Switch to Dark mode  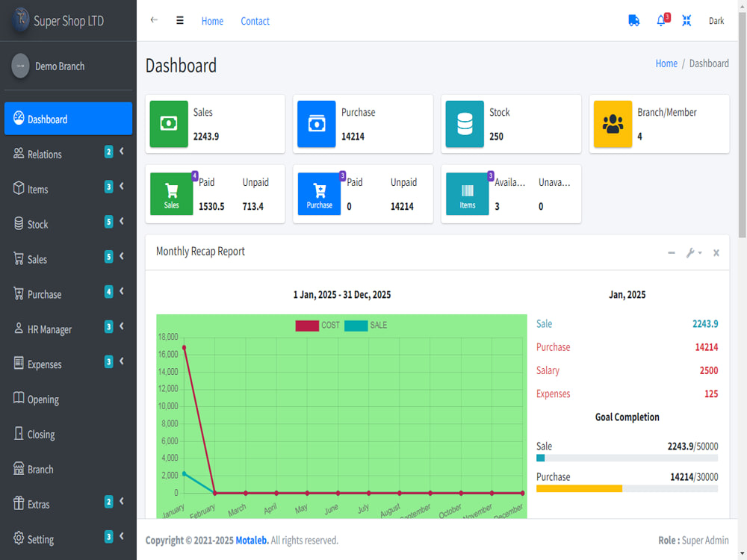[x=716, y=21]
